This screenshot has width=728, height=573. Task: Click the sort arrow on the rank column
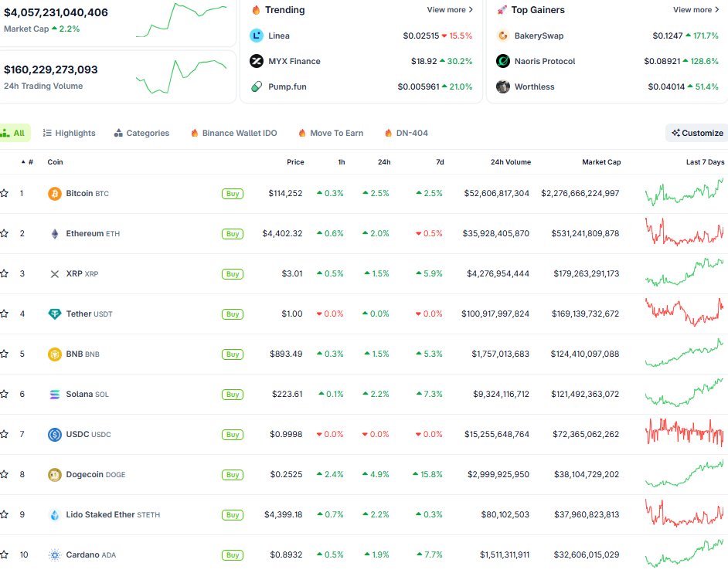[24, 162]
